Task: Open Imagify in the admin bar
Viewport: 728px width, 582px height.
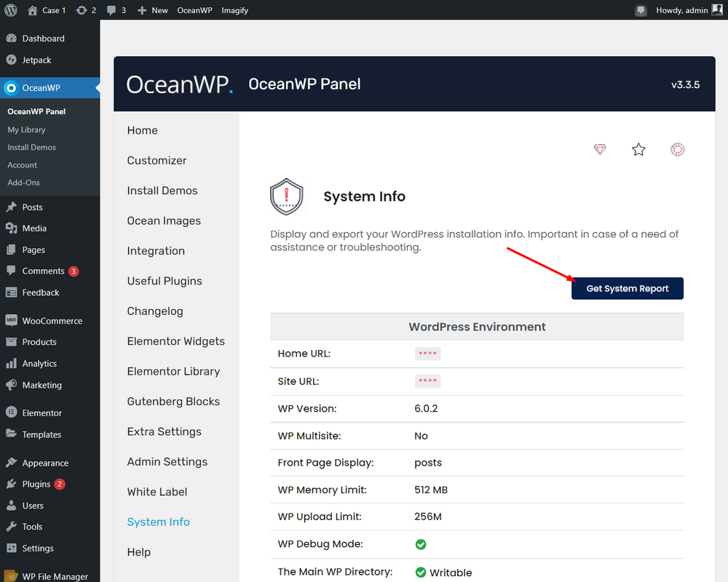Action: click(234, 10)
